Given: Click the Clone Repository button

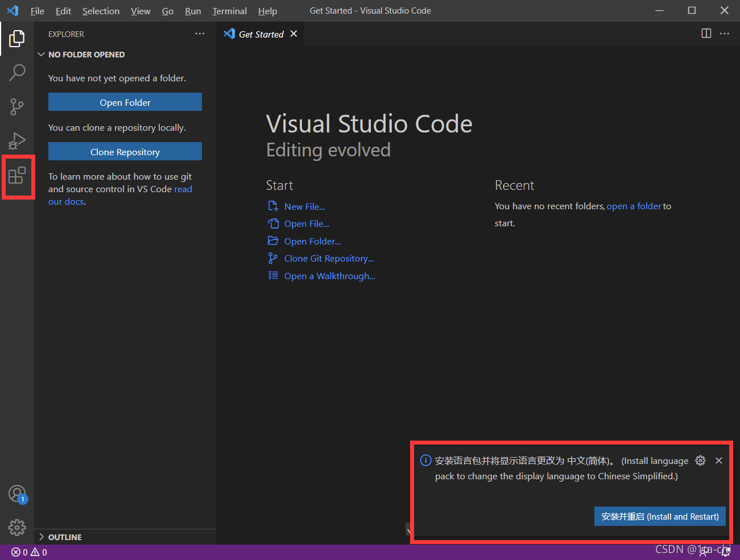Looking at the screenshot, I should coord(125,152).
